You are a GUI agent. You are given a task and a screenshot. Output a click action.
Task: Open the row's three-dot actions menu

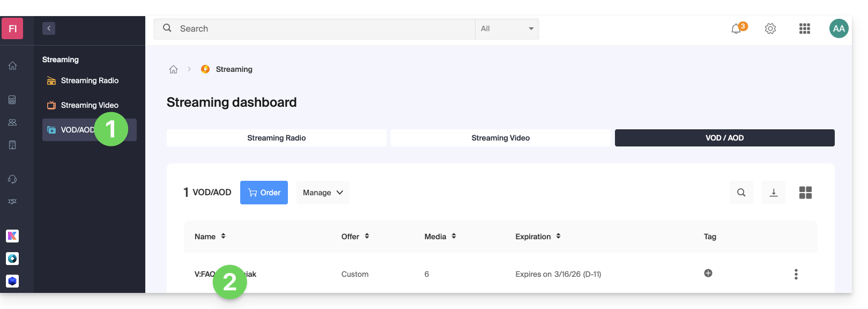click(796, 274)
